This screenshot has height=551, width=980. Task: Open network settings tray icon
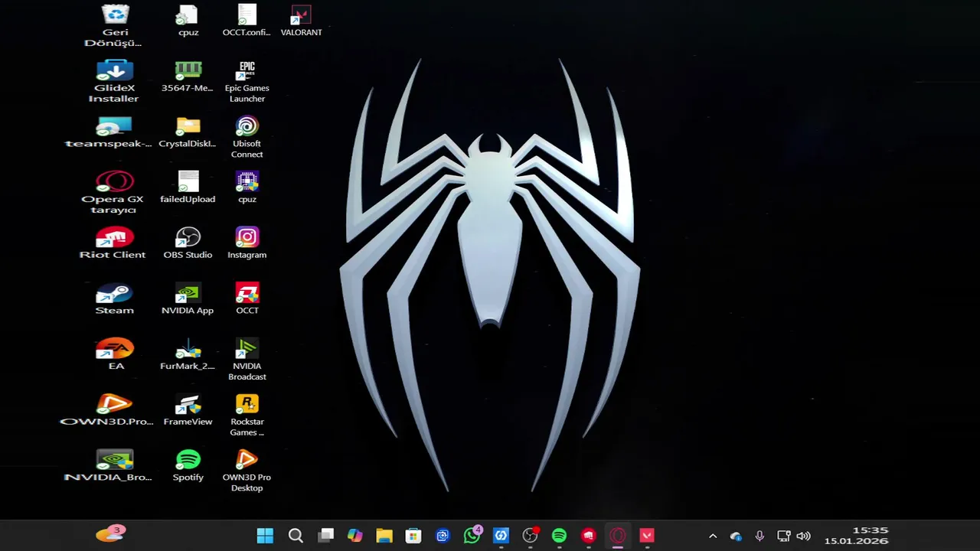(x=783, y=536)
